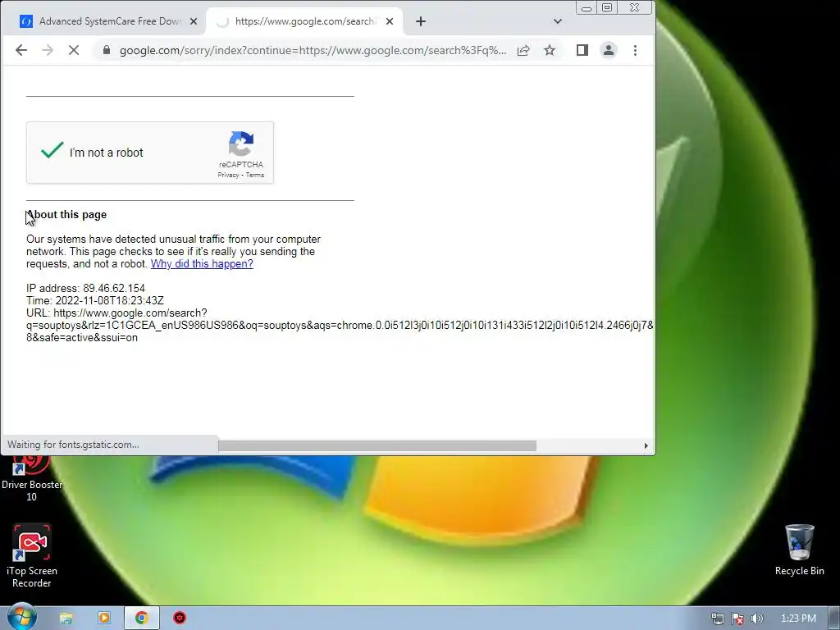The height and width of the screenshot is (630, 840).
Task: Click the network tray icon
Action: 717,619
